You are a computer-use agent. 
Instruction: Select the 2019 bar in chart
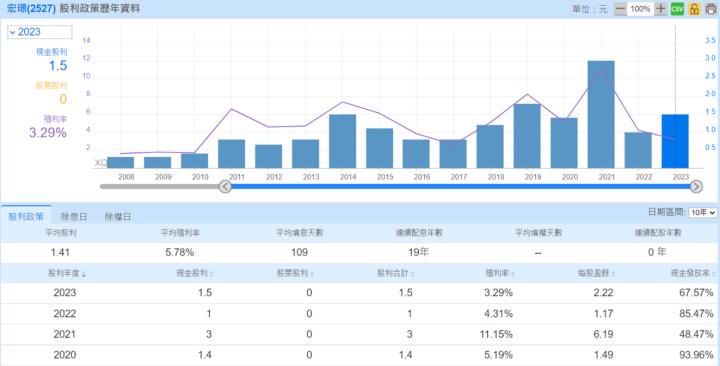[527, 136]
